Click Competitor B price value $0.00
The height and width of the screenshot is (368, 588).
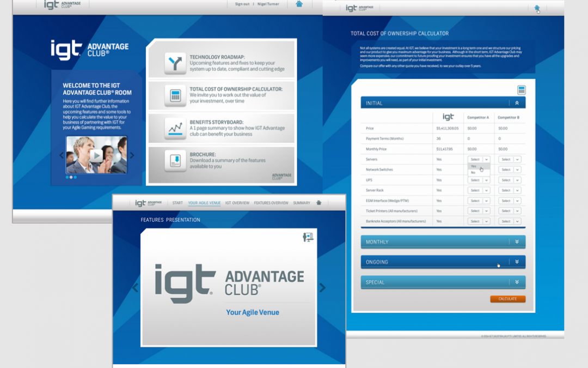[x=503, y=129]
